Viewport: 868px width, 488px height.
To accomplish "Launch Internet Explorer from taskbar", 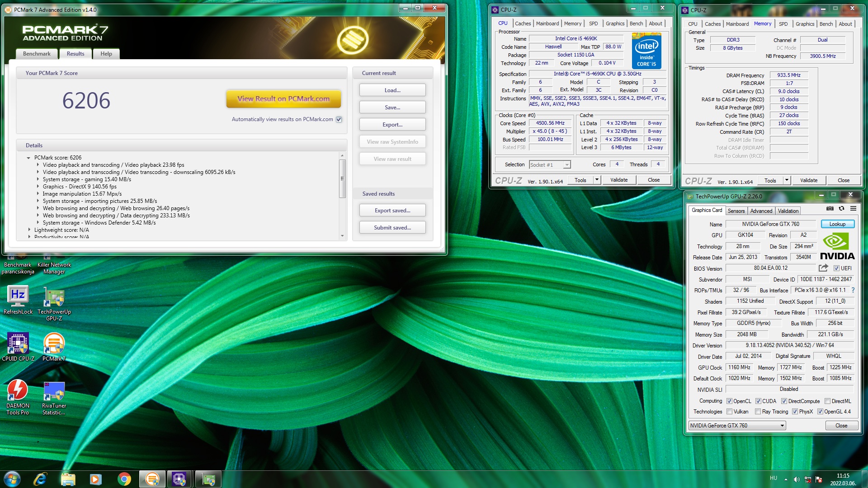I will pos(40,479).
